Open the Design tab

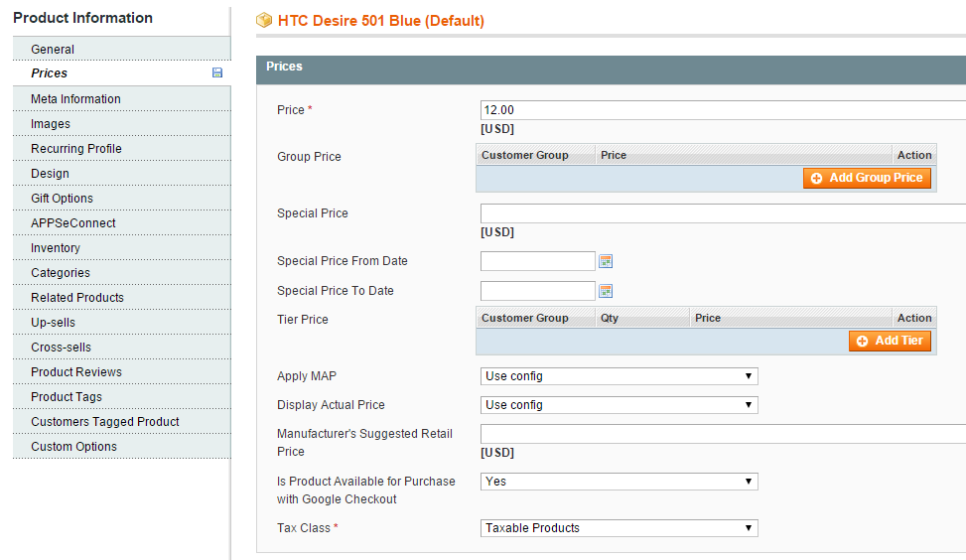point(122,173)
